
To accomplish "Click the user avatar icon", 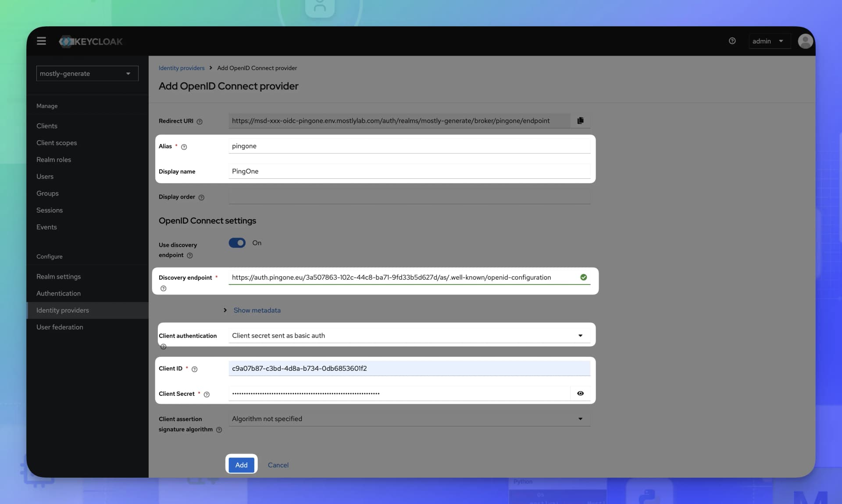I will coord(805,41).
